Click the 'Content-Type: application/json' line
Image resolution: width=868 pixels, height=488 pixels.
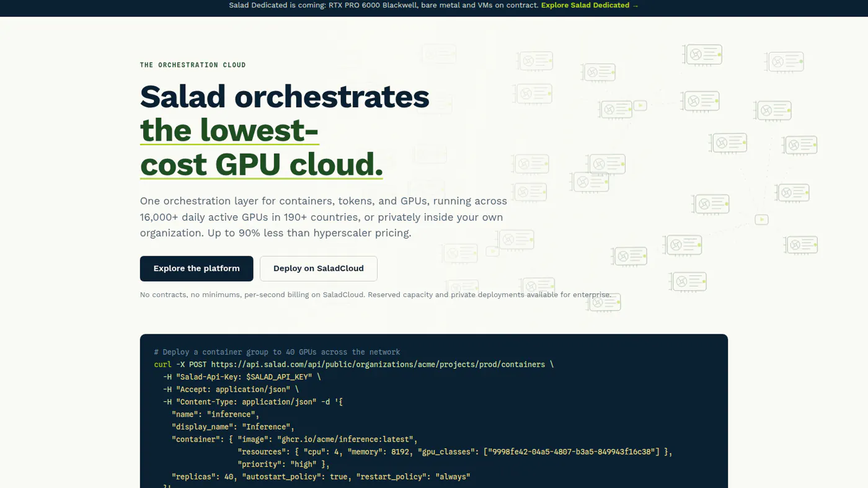(253, 402)
